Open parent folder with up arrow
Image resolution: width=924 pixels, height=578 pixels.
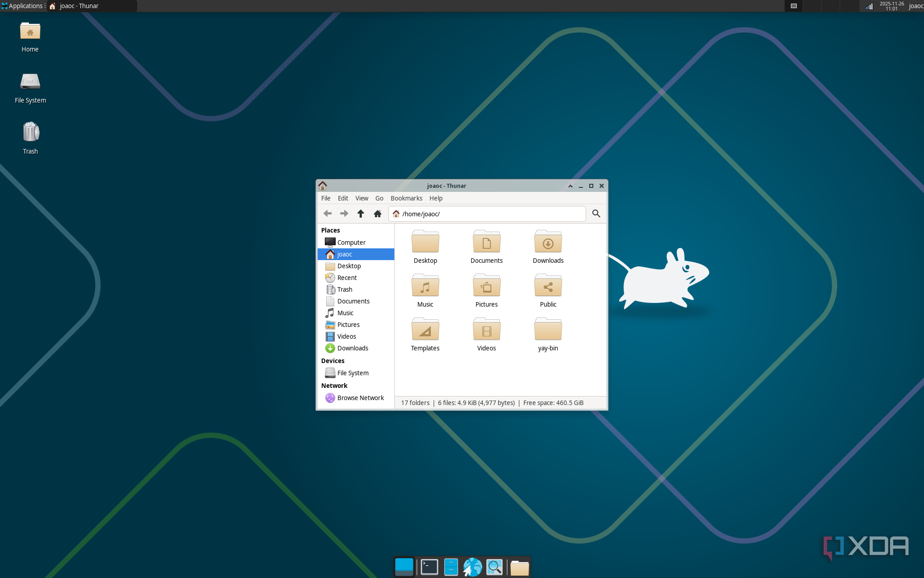click(x=360, y=214)
